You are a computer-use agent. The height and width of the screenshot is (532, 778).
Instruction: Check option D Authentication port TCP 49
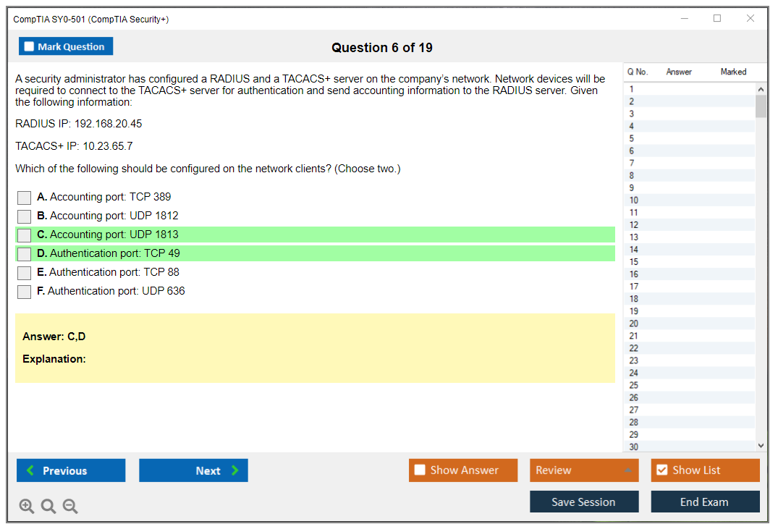click(25, 254)
